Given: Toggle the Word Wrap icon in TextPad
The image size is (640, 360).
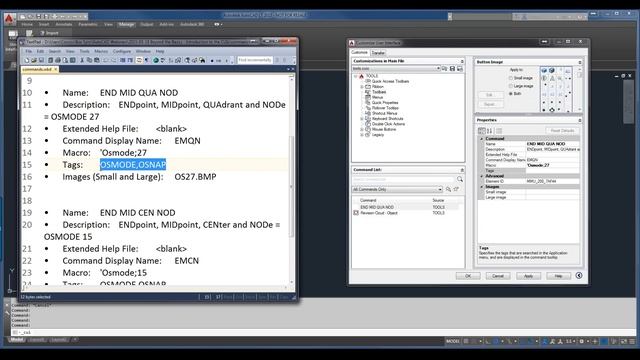Looking at the screenshot, I should pos(139,60).
